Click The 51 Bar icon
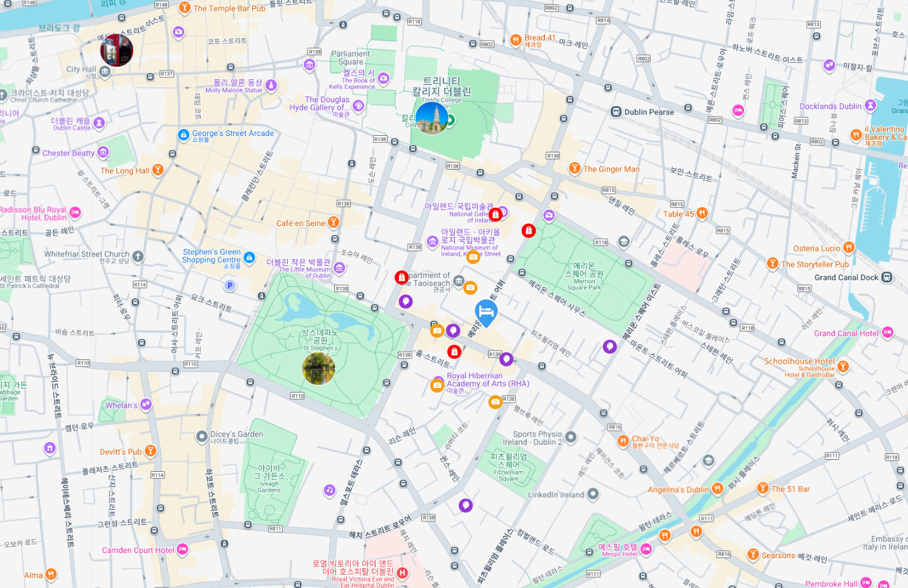908x588 pixels. (x=763, y=488)
